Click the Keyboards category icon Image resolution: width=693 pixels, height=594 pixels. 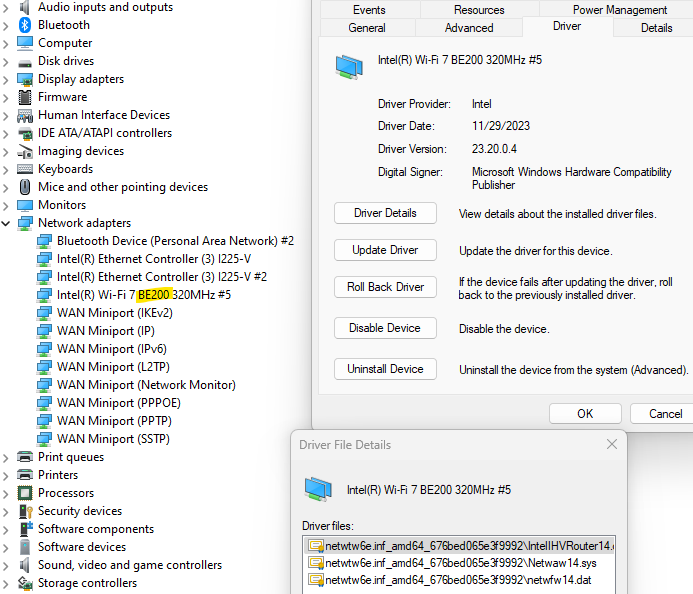pos(25,169)
